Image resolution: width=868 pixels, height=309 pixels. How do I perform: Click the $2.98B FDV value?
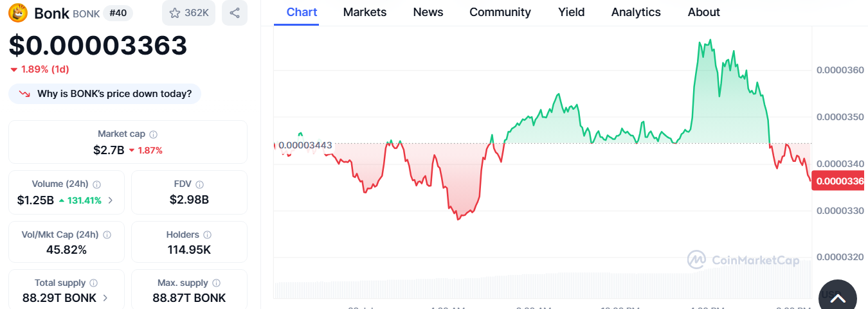[189, 200]
